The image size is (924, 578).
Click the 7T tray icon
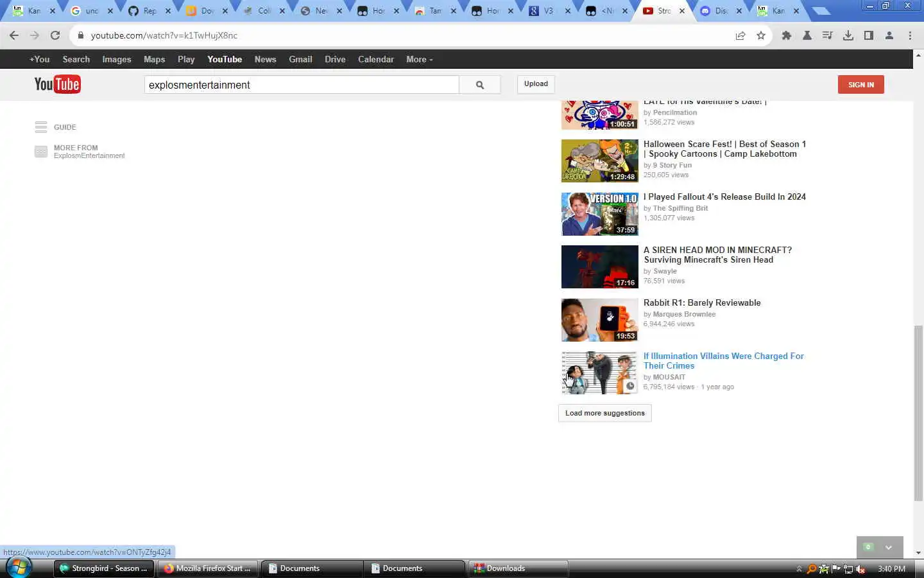(824, 569)
